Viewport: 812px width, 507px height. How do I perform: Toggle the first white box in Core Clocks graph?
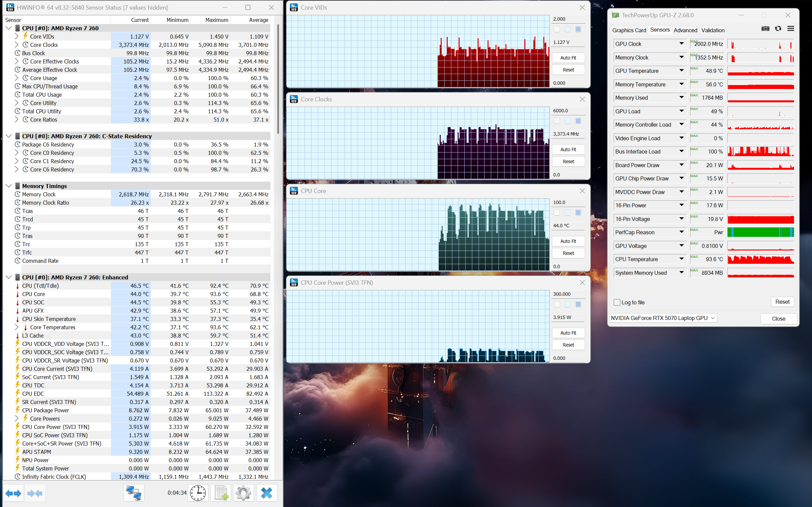pyautogui.click(x=557, y=121)
